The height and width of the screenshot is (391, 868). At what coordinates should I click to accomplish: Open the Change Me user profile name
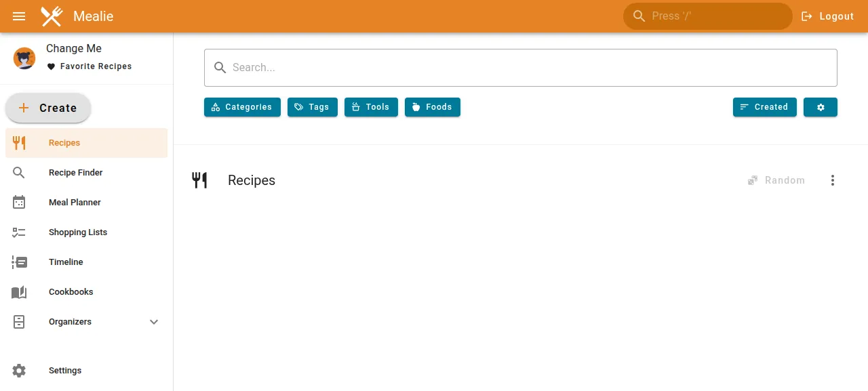point(74,49)
